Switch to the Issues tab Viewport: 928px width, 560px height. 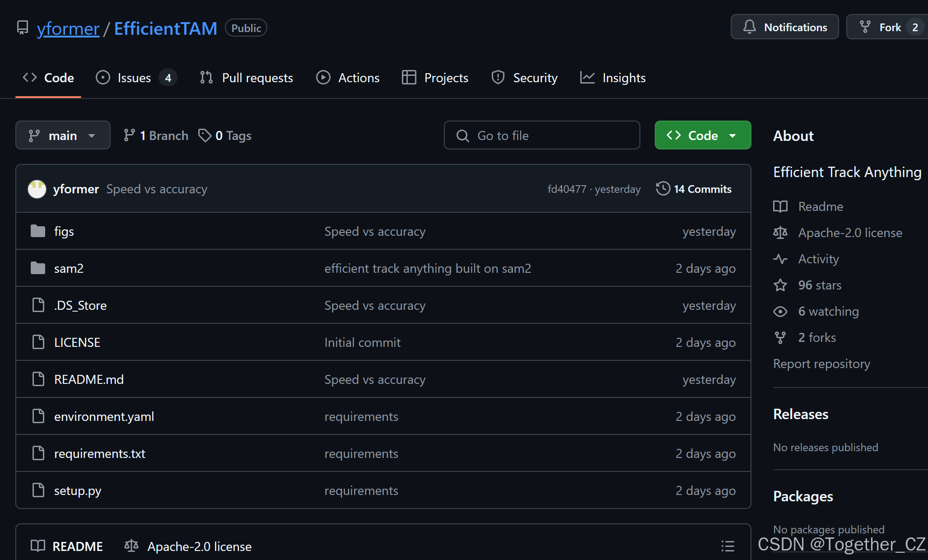pos(135,78)
